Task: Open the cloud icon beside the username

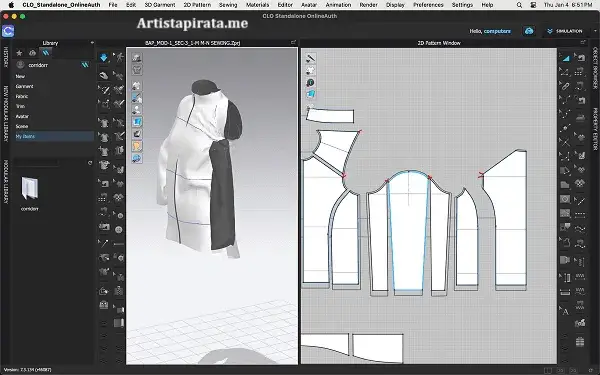Action: point(529,31)
